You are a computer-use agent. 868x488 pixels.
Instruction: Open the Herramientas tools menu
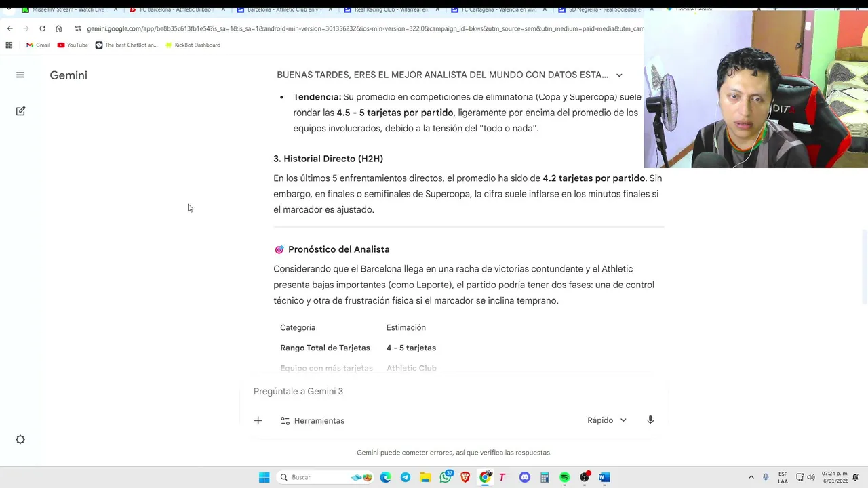pyautogui.click(x=313, y=420)
